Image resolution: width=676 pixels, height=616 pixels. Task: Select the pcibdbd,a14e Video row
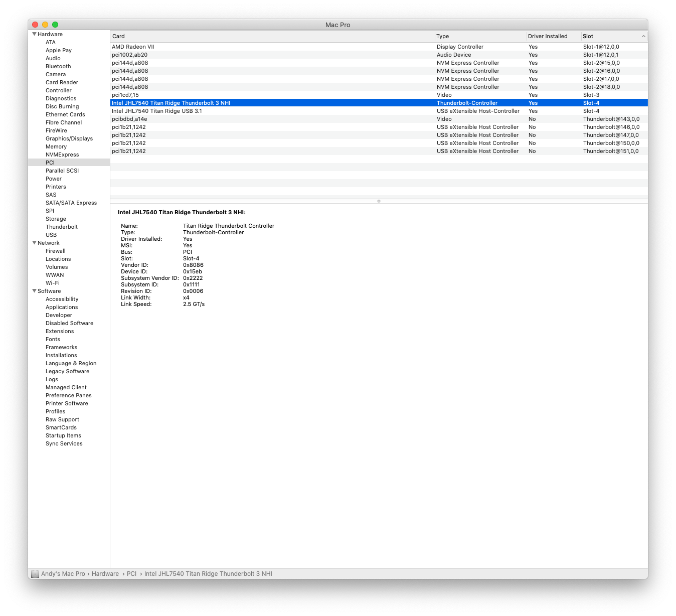click(379, 119)
